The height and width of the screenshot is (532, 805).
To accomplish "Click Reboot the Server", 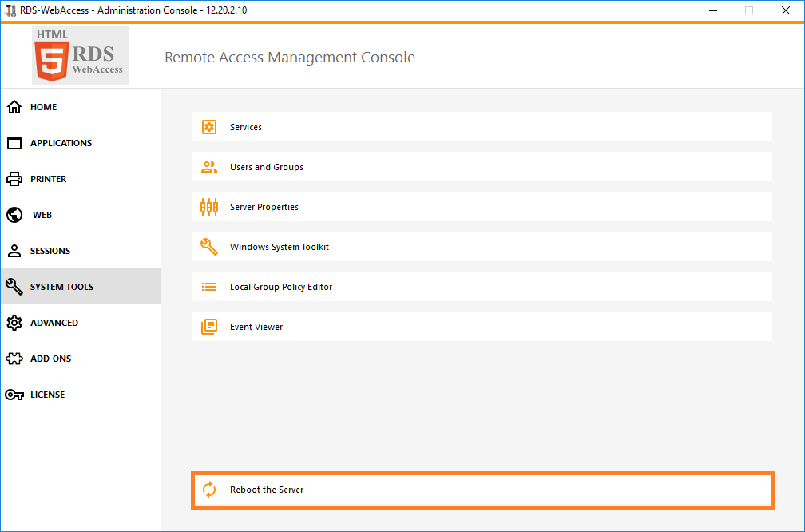I will point(482,490).
